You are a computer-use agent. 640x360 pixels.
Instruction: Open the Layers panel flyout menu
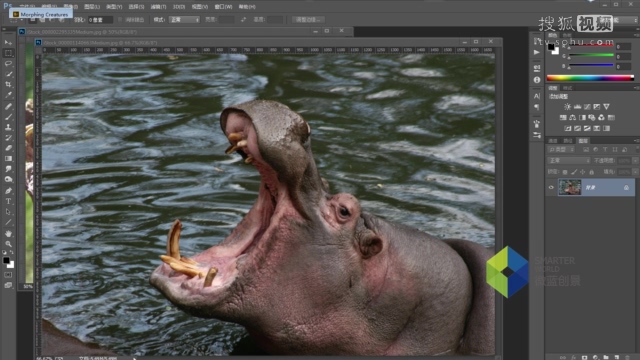[636, 140]
